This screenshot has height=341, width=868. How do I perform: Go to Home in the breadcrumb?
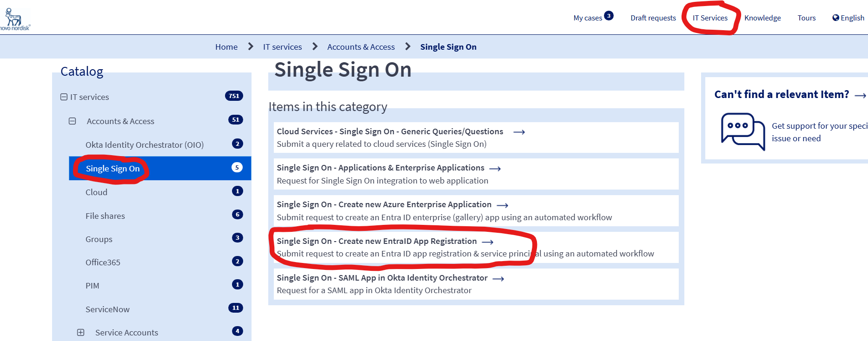pyautogui.click(x=226, y=47)
